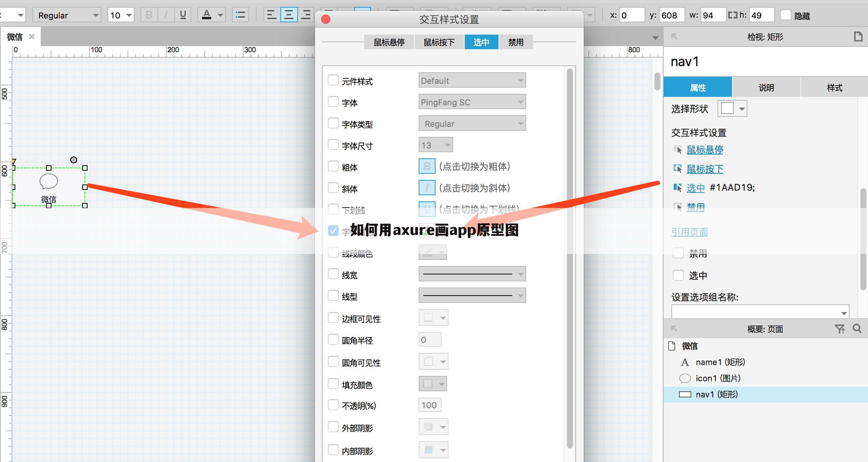Close the 交互样式设置 dialog with red button
Image resolution: width=868 pixels, height=462 pixels.
click(x=326, y=19)
